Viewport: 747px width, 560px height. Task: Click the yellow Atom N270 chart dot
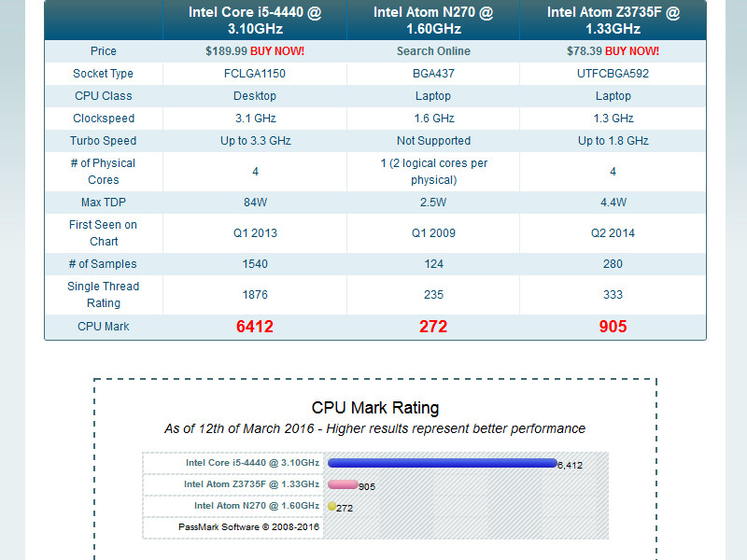[x=331, y=506]
